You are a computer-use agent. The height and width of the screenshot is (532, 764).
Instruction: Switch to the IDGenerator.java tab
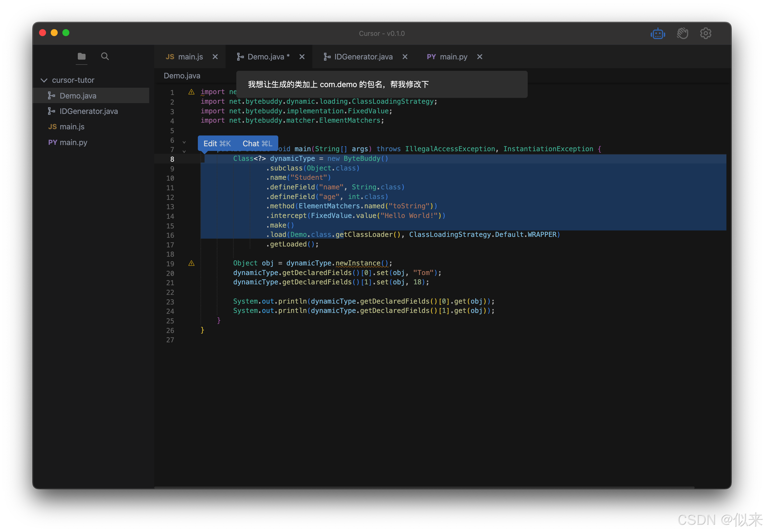point(363,57)
